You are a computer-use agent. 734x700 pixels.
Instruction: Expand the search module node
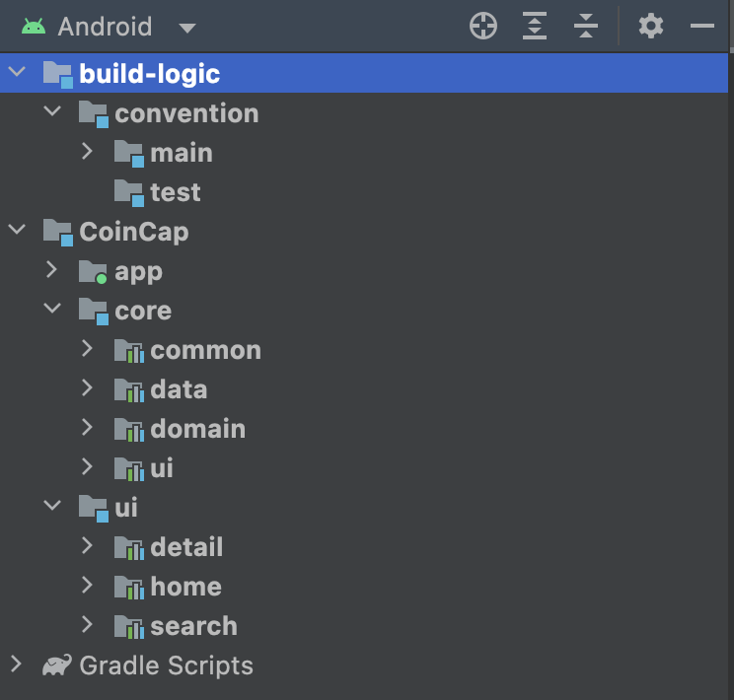(87, 624)
